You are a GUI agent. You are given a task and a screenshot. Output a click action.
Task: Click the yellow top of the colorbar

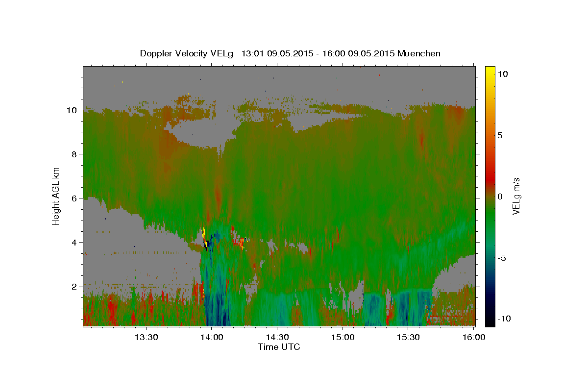[x=490, y=71]
